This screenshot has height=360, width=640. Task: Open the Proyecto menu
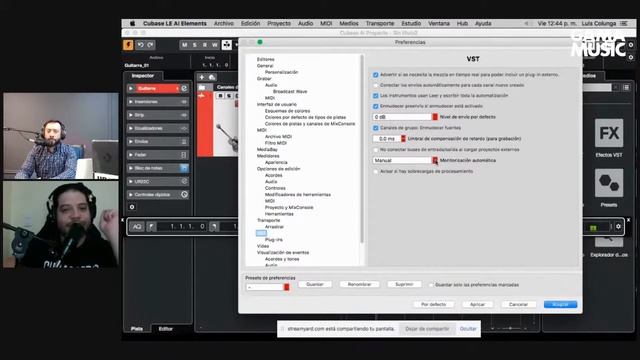pos(279,23)
